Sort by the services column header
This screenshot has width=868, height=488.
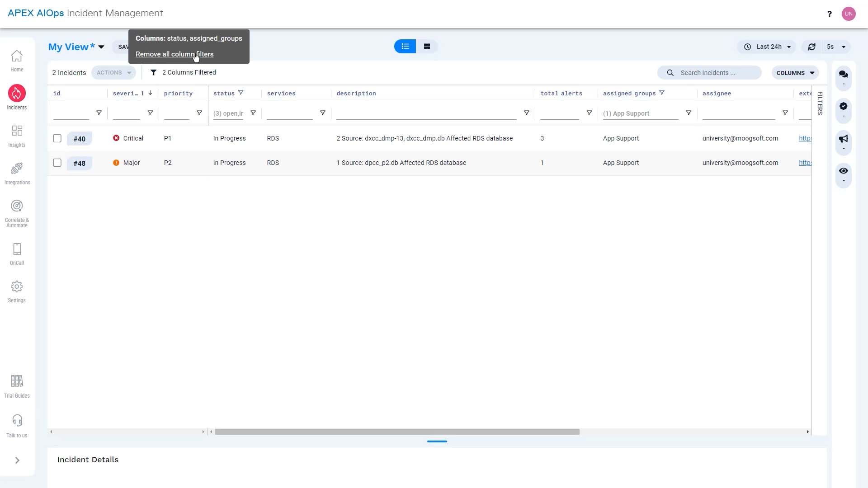pyautogui.click(x=281, y=94)
